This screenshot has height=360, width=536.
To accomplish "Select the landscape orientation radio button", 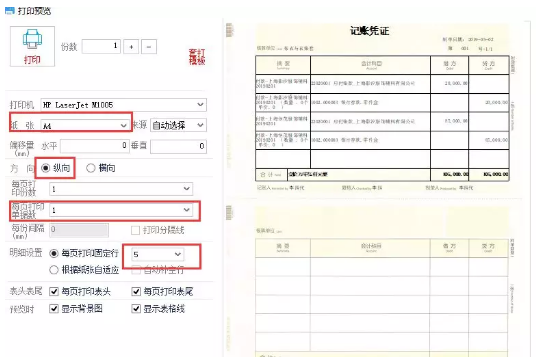I will tap(91, 168).
